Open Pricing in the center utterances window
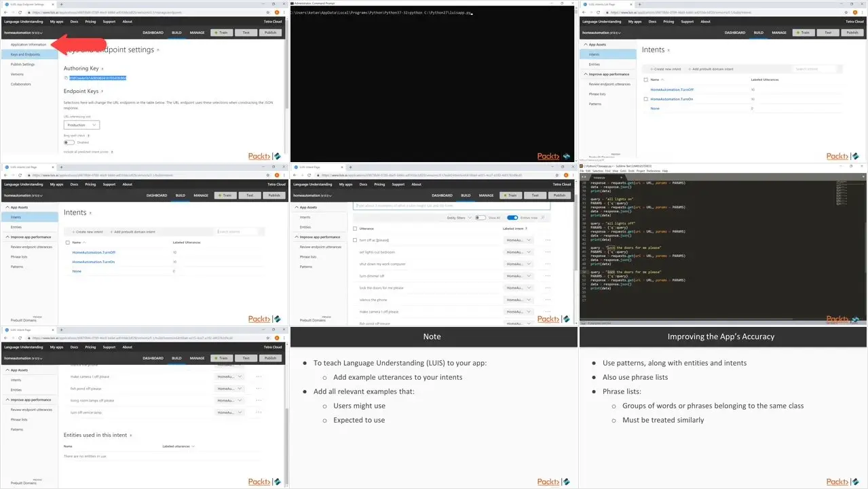The image size is (868, 489). pos(379,184)
